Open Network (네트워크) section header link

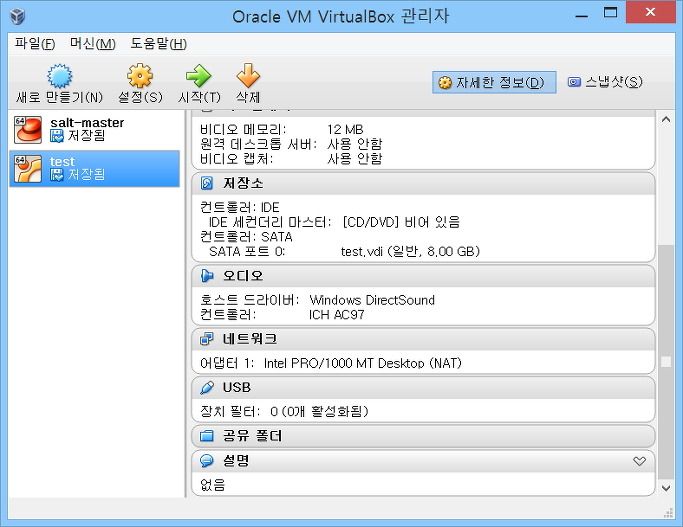[x=250, y=339]
